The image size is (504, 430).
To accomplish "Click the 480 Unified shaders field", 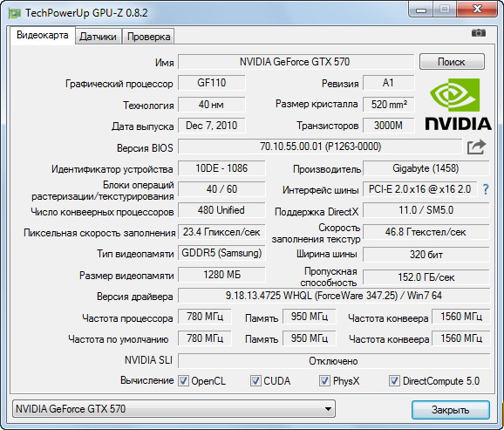I will 221,210.
